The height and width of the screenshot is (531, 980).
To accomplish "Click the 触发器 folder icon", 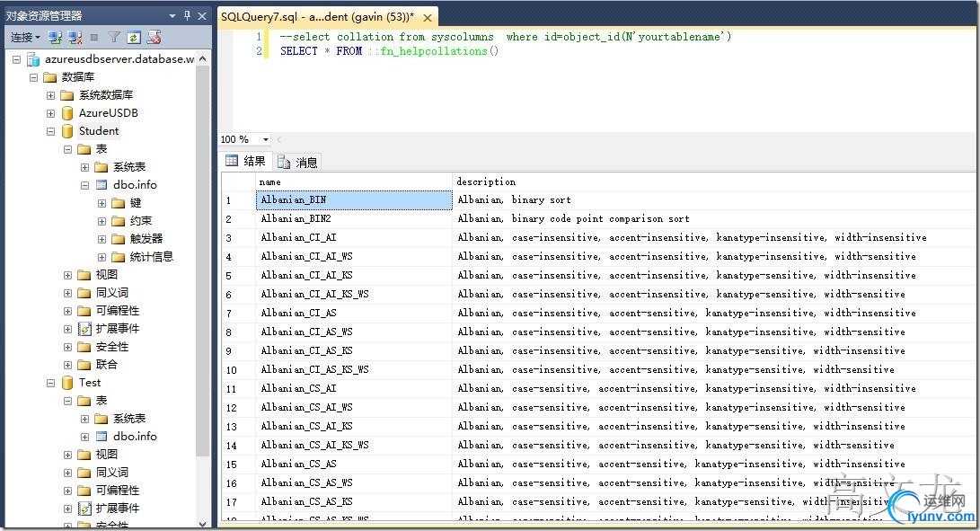I will coord(119,239).
